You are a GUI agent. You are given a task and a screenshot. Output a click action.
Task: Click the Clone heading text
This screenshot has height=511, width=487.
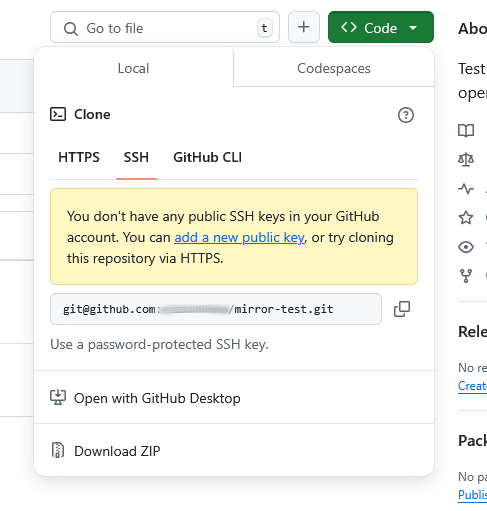point(92,114)
